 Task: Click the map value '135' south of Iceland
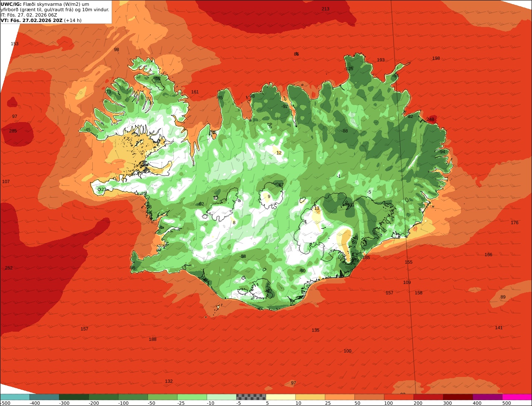[315, 330]
